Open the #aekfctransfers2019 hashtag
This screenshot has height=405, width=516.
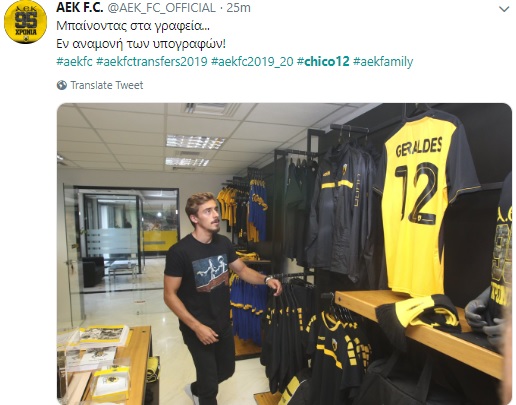(x=152, y=62)
